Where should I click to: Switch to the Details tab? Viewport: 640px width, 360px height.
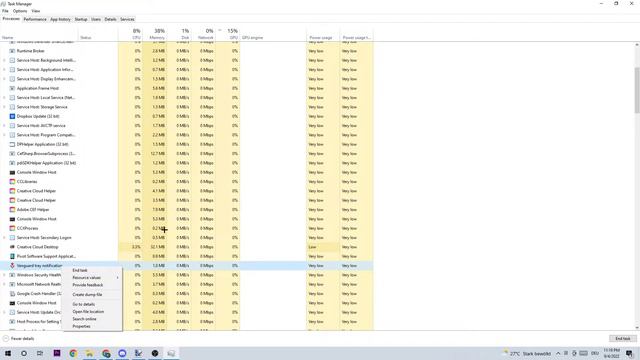click(110, 19)
